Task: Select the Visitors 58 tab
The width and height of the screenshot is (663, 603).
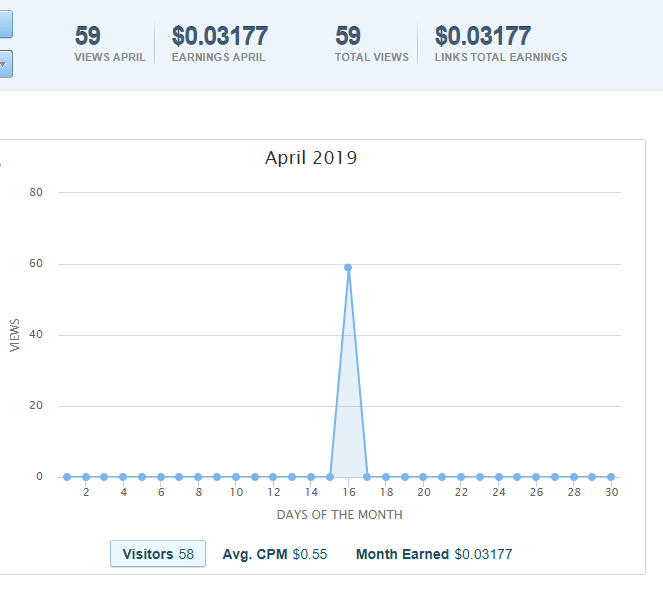Action: tap(158, 554)
